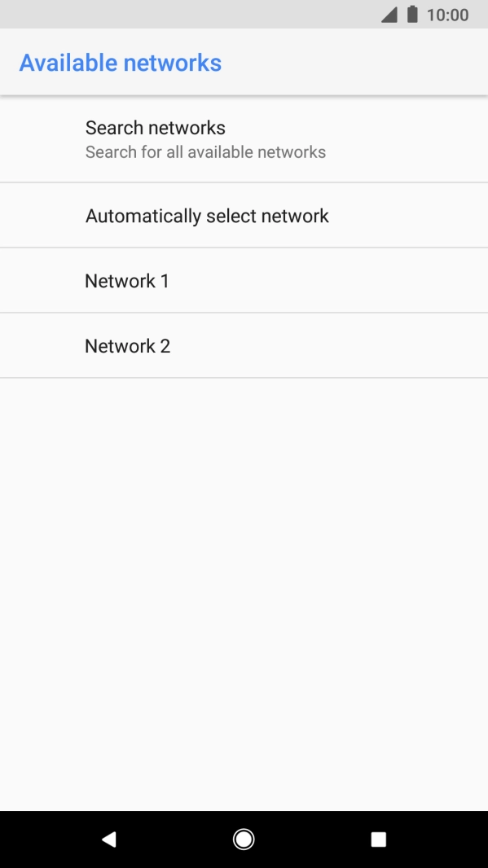This screenshot has width=488, height=868.
Task: Tap the cellular signal strength icon
Action: [389, 13]
